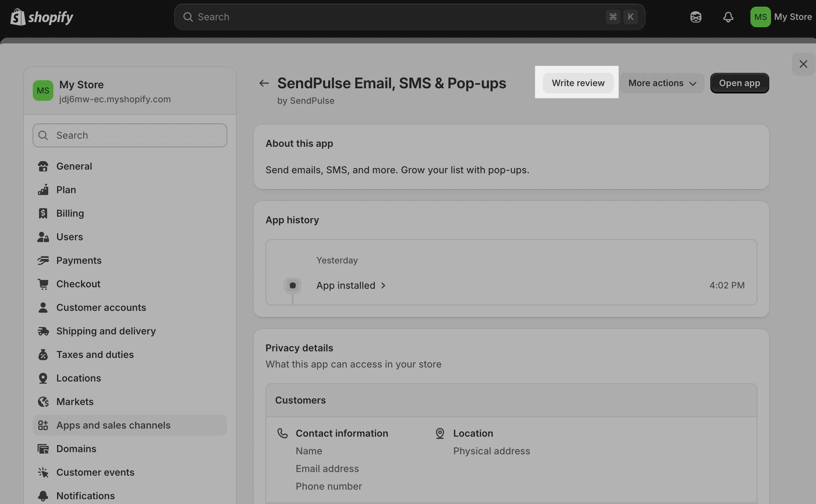
Task: Go back with the left arrow icon
Action: click(x=264, y=83)
